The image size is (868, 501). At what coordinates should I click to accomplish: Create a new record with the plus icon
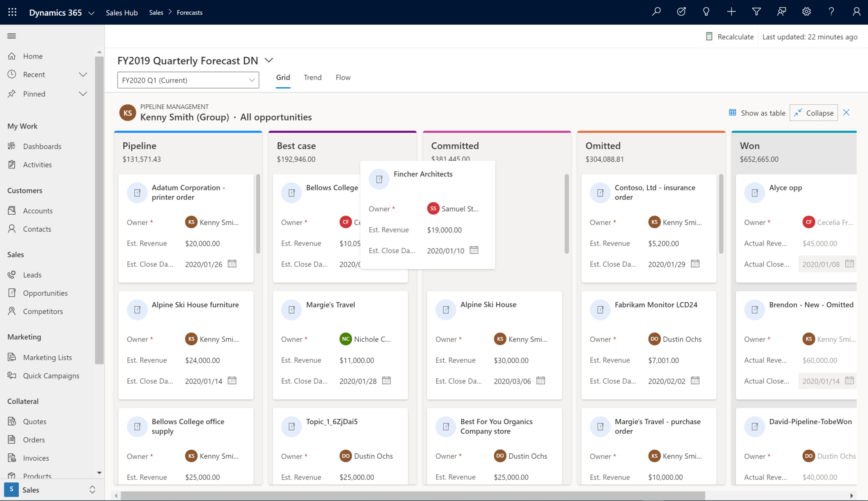[x=732, y=11]
